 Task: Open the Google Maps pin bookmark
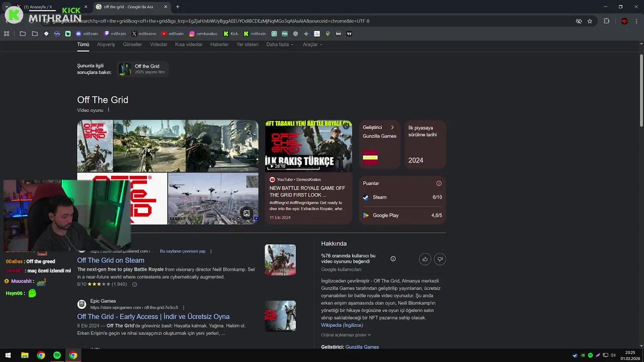[x=328, y=34]
